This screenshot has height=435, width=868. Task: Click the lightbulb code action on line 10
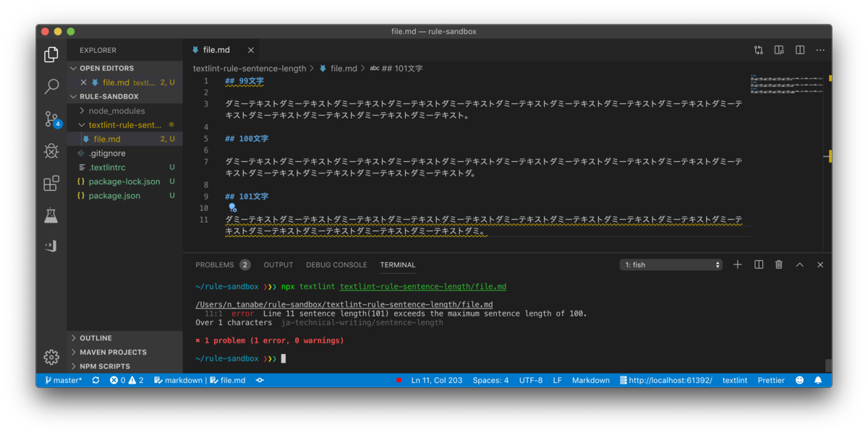click(232, 207)
